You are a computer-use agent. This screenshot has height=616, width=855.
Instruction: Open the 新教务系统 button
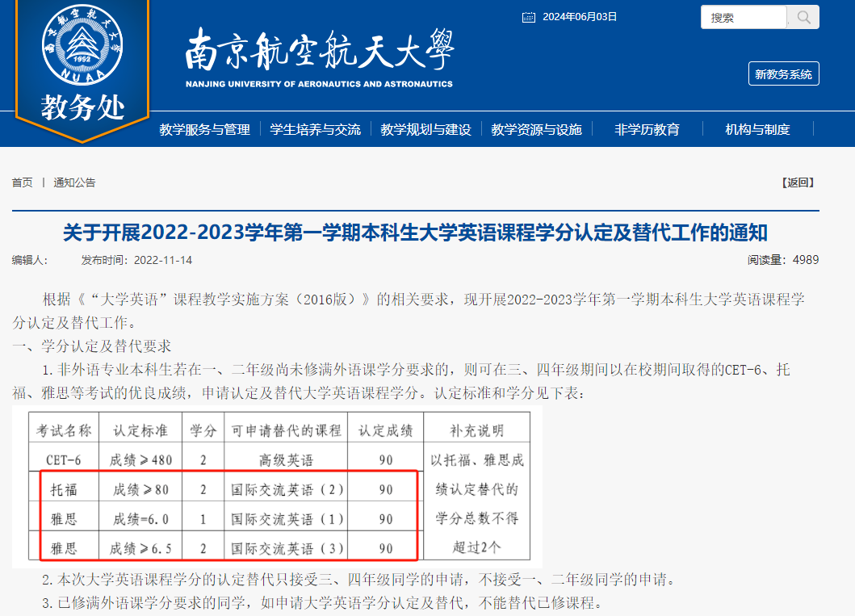784,74
